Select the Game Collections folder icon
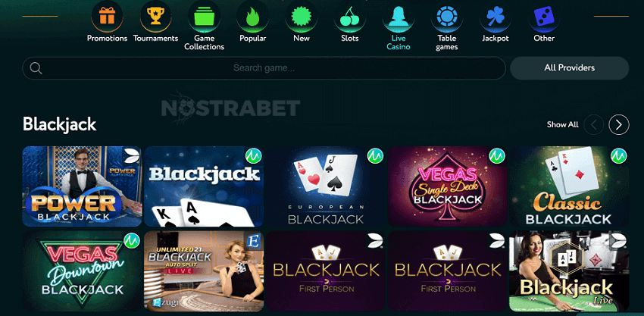The image size is (644, 316). [x=204, y=17]
